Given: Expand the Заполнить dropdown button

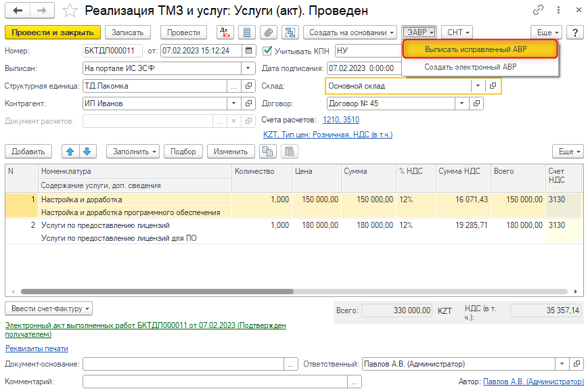Looking at the screenshot, I should (135, 152).
